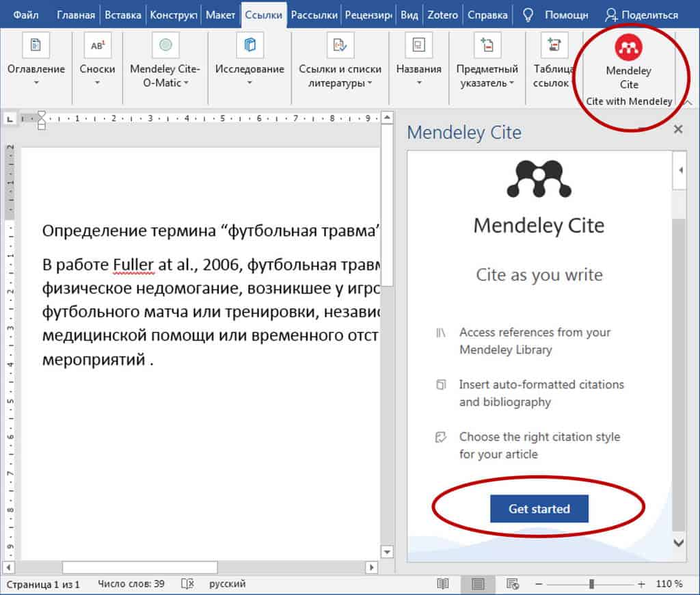This screenshot has width=700, height=595.
Task: Collapse Mendeley pane side arrow
Action: pos(680,170)
